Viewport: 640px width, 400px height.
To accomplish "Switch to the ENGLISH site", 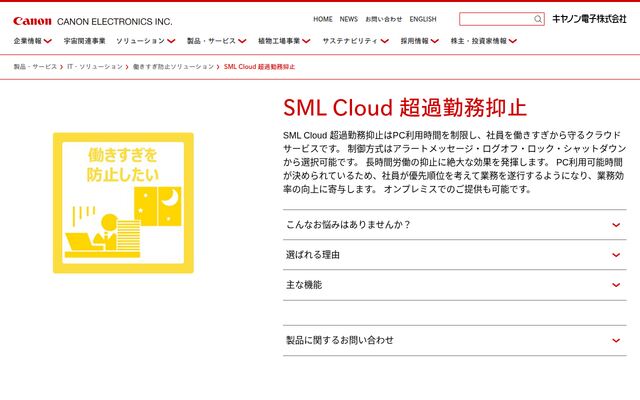I will point(423,19).
